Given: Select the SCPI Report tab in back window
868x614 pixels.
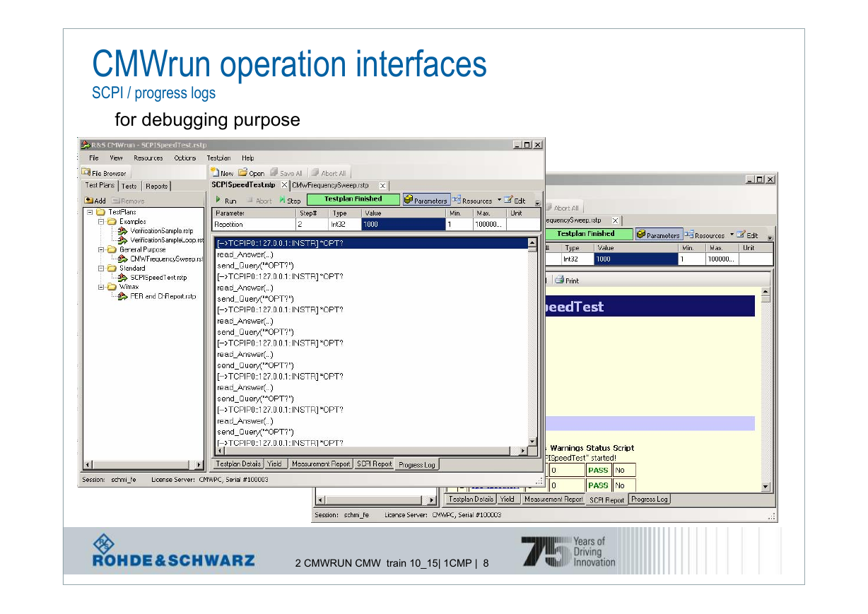Looking at the screenshot, I should [606, 500].
